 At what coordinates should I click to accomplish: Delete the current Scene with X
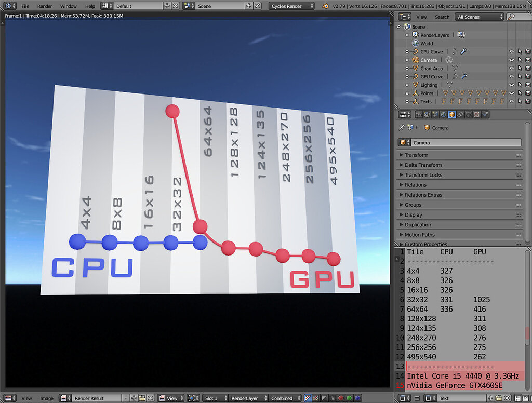[x=258, y=6]
